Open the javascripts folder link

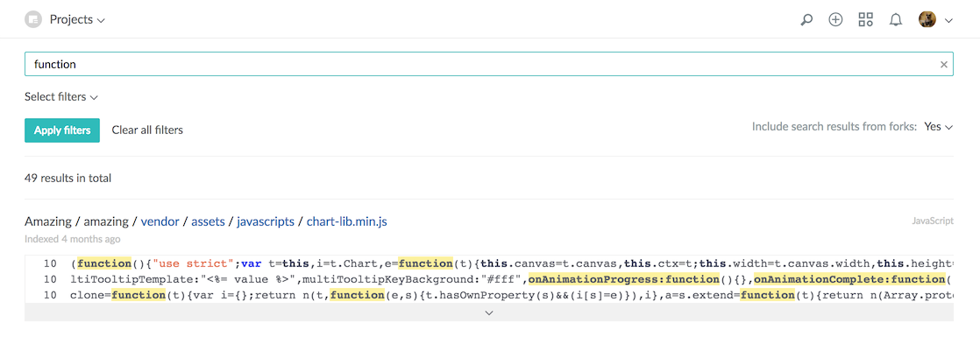pyautogui.click(x=266, y=221)
